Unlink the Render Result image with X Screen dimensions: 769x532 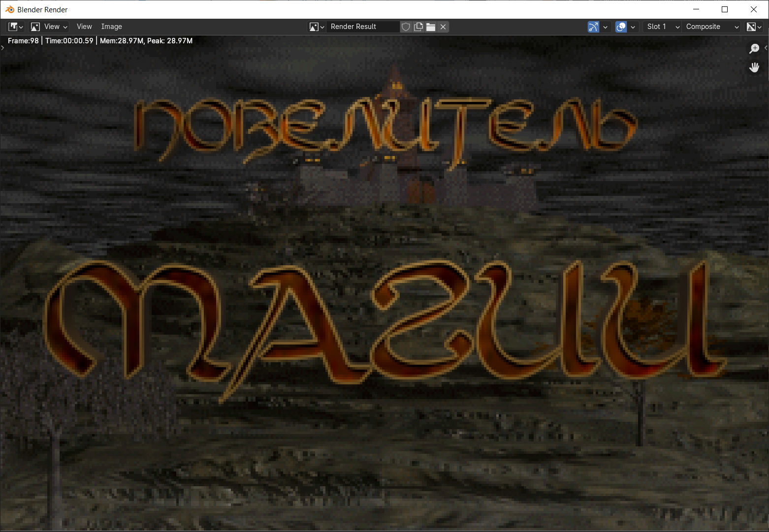click(x=443, y=27)
